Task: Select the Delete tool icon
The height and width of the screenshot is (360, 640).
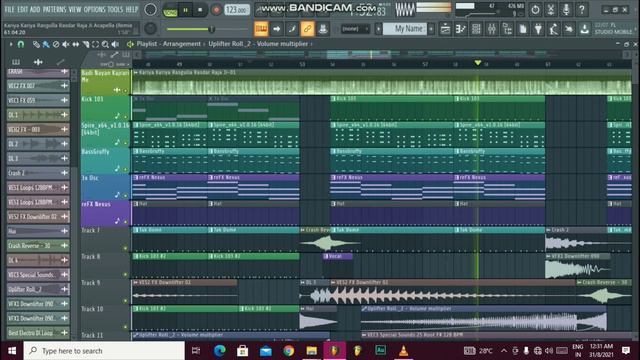Action: 56,44
